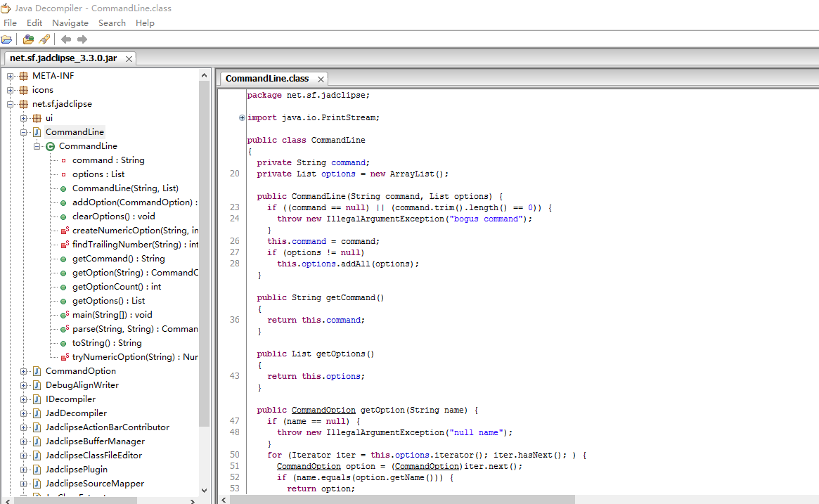Expand the JadDecompiler class node

[23, 413]
